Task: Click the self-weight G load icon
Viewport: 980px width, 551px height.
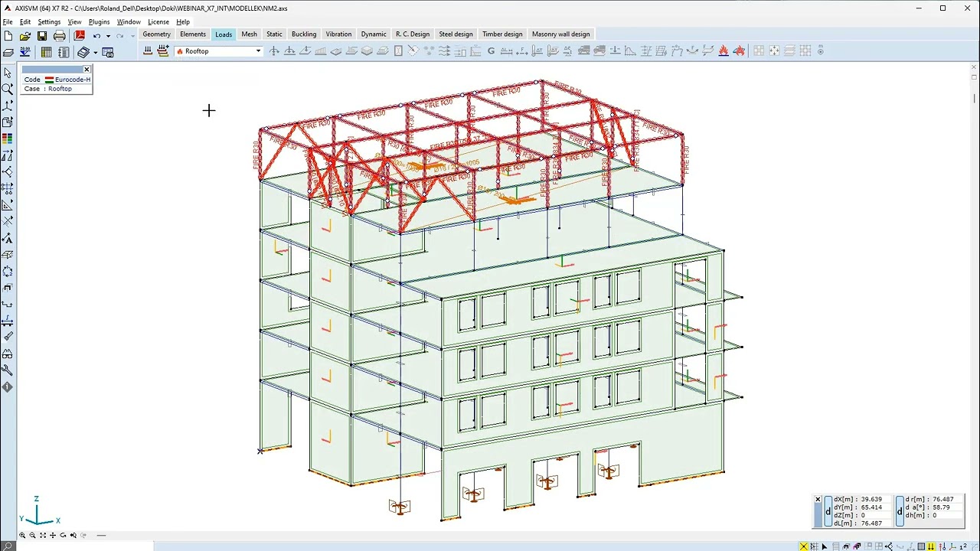Action: tap(491, 51)
